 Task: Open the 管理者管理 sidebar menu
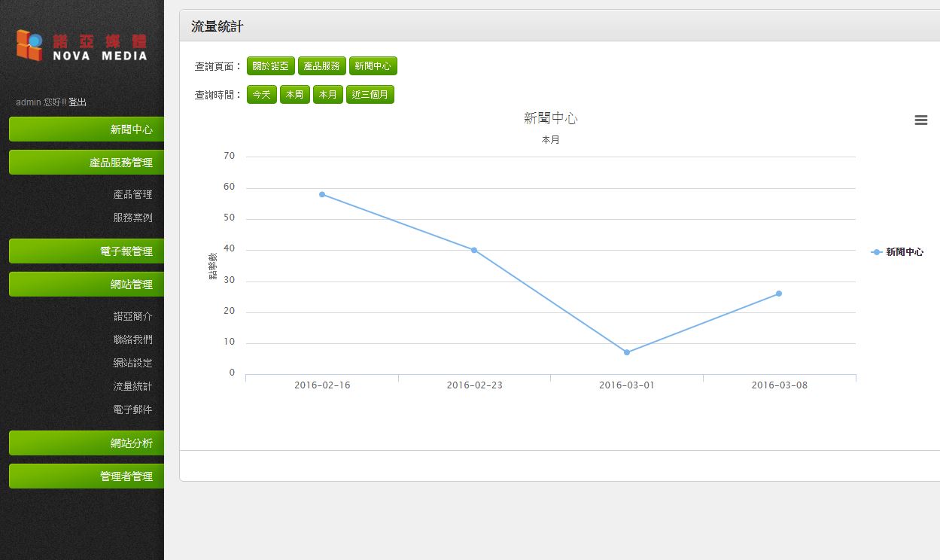coord(87,476)
